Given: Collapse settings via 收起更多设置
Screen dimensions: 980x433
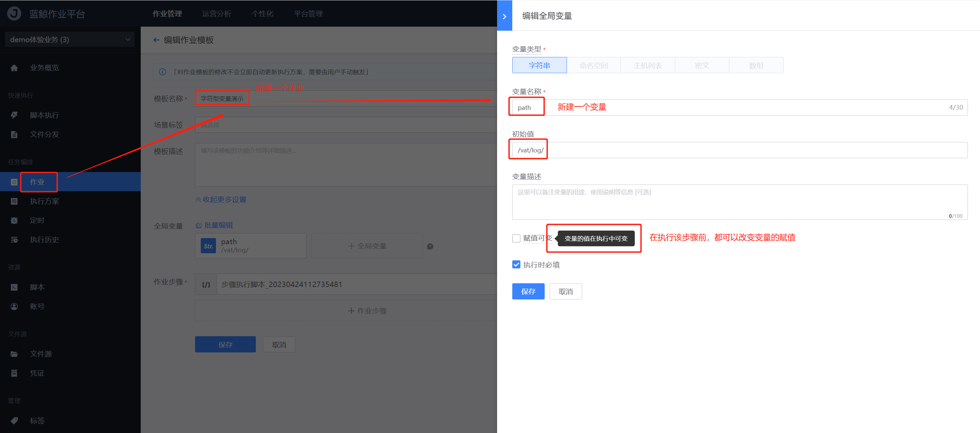Looking at the screenshot, I should (x=221, y=200).
